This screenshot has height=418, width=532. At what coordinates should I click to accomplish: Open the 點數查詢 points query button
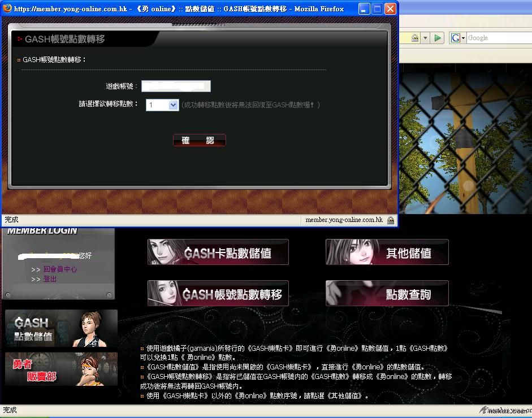tap(387, 294)
